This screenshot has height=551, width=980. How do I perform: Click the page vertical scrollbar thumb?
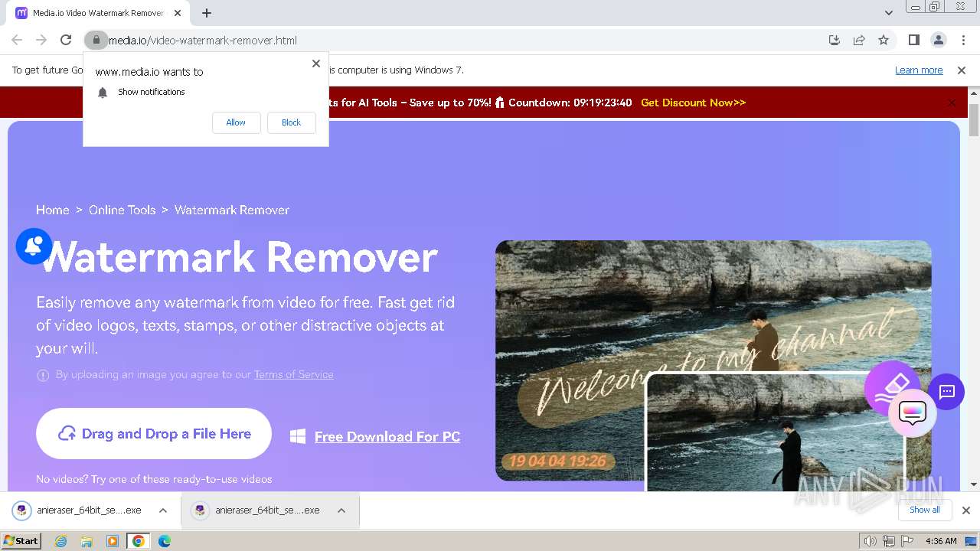[974, 119]
